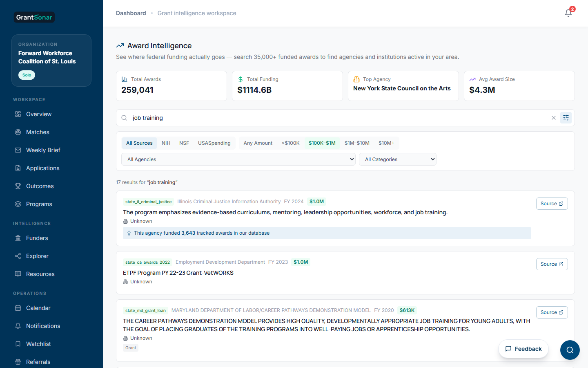Click the Watchlist bookmark icon

18,344
